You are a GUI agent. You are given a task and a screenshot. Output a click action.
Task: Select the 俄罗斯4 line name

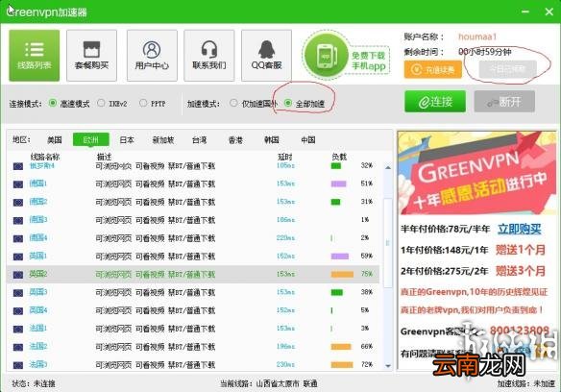tap(42, 166)
